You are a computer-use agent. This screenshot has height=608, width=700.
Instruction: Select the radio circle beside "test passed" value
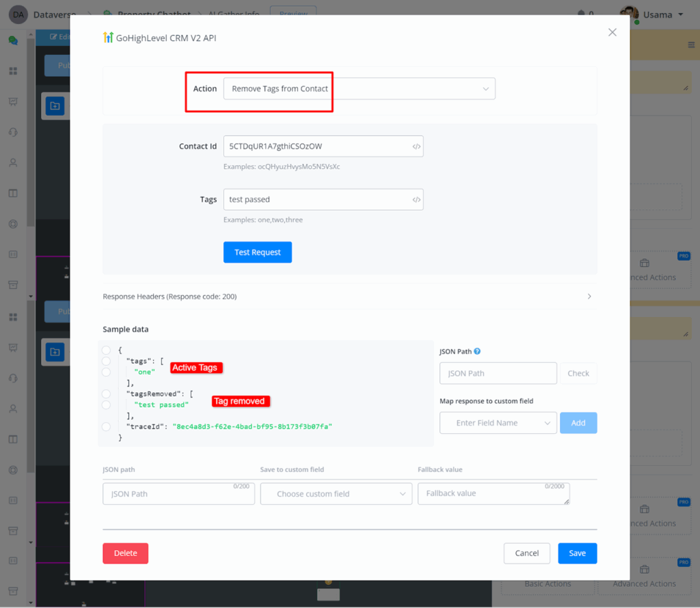106,405
